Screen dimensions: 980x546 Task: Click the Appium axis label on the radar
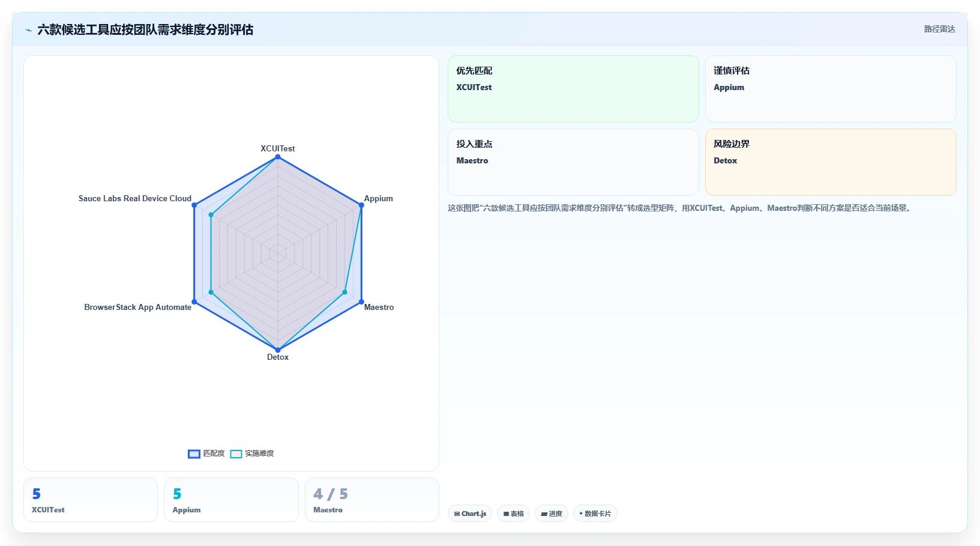(379, 198)
